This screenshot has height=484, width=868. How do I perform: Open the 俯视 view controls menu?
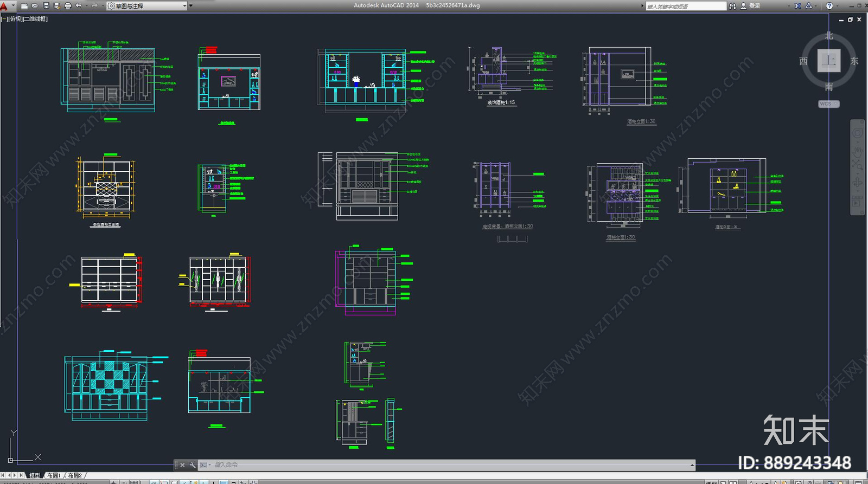[16, 19]
